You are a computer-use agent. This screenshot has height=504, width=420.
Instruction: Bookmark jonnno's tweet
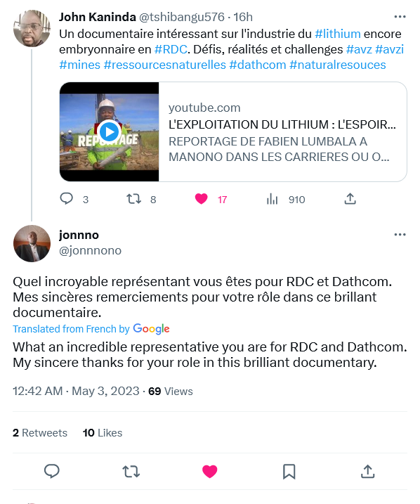click(289, 472)
